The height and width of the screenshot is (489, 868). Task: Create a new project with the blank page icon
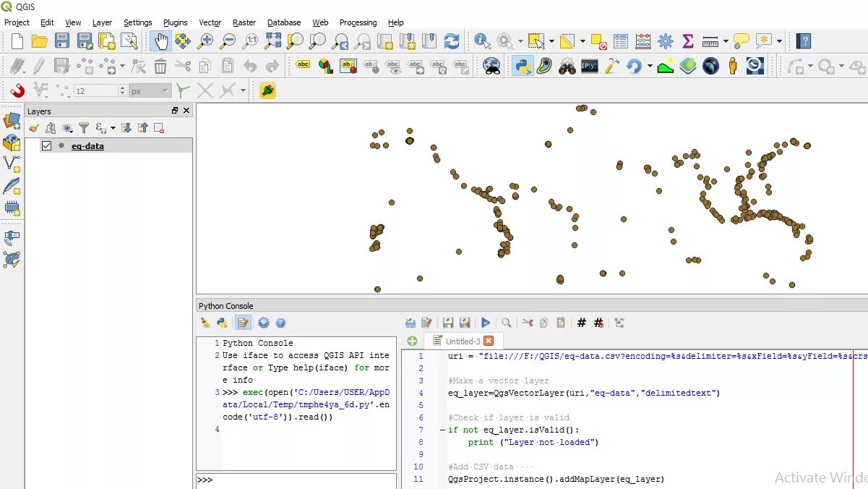[17, 41]
